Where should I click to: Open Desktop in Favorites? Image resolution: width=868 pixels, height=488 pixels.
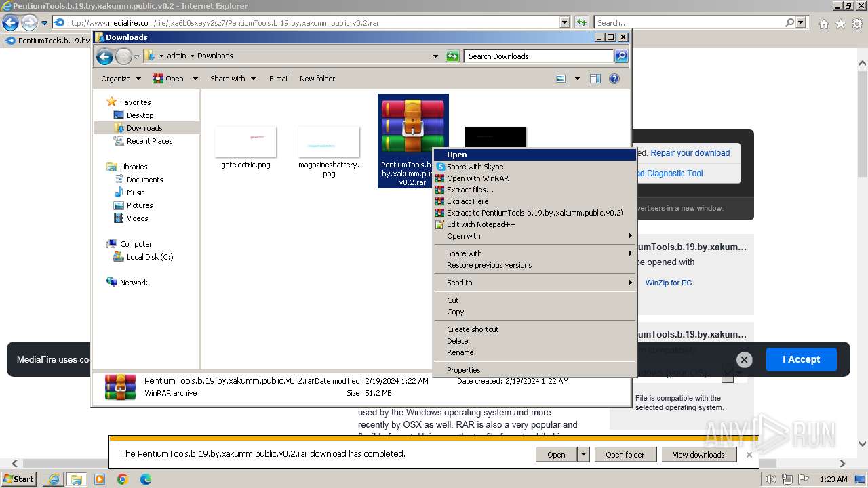140,115
